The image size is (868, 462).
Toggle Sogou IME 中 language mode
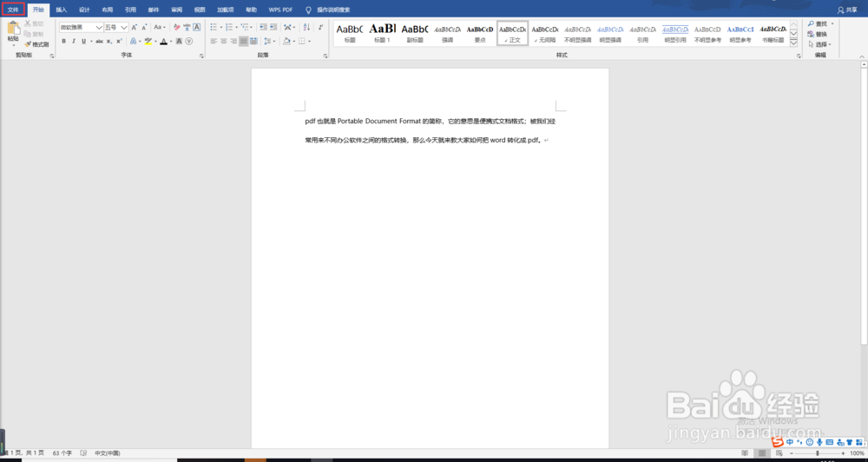pyautogui.click(x=790, y=442)
